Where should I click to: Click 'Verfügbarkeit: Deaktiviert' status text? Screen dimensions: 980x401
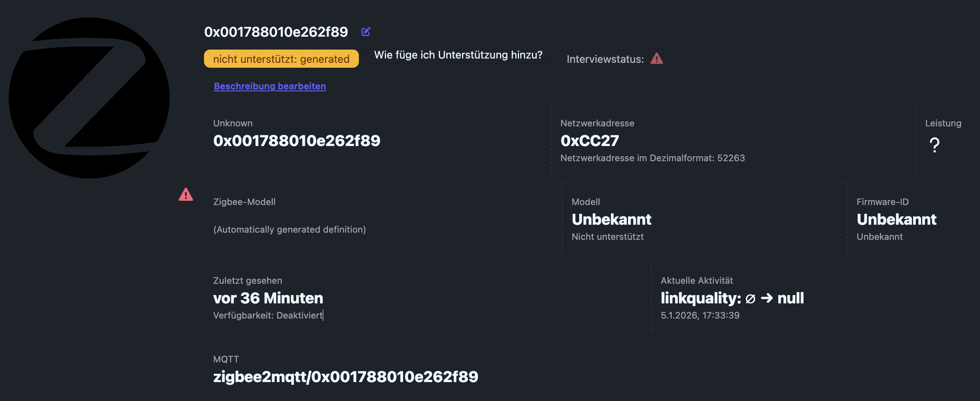click(267, 316)
